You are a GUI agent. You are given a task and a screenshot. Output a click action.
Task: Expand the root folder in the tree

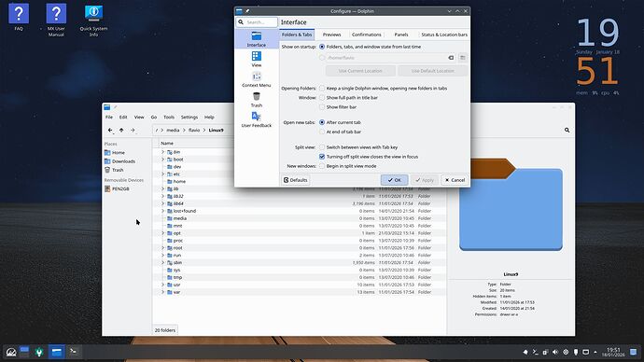click(162, 248)
